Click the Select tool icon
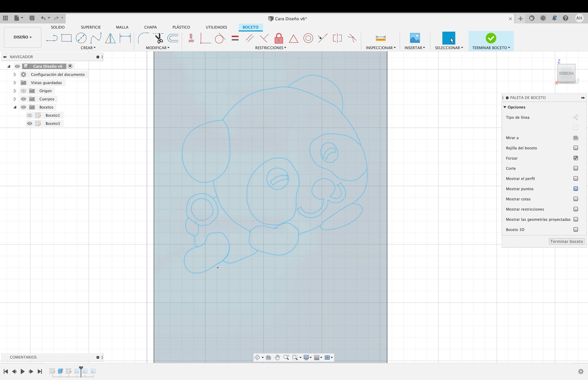588x380 pixels. pyautogui.click(x=449, y=38)
